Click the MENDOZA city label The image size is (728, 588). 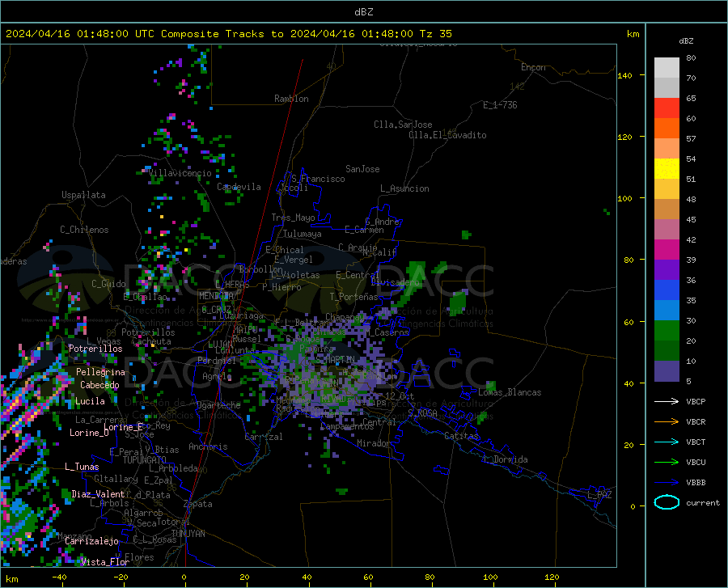coord(216,296)
